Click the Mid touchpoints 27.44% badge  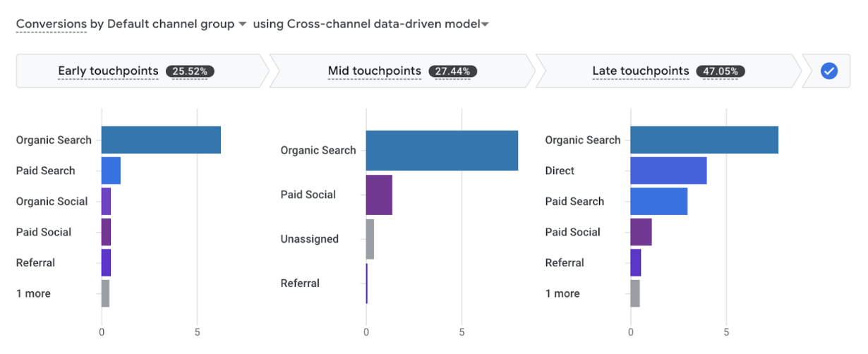point(453,71)
